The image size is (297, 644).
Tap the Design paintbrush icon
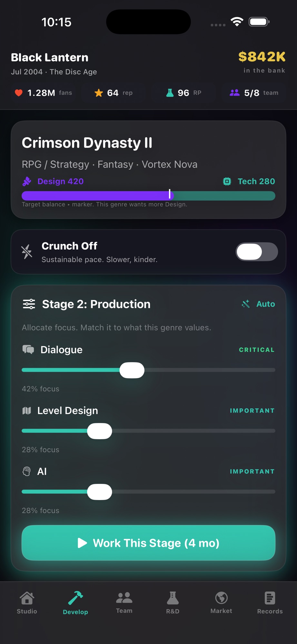tap(27, 181)
